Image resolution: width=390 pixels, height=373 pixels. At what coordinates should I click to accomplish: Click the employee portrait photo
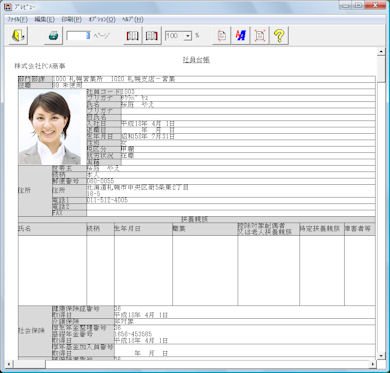[x=50, y=127]
